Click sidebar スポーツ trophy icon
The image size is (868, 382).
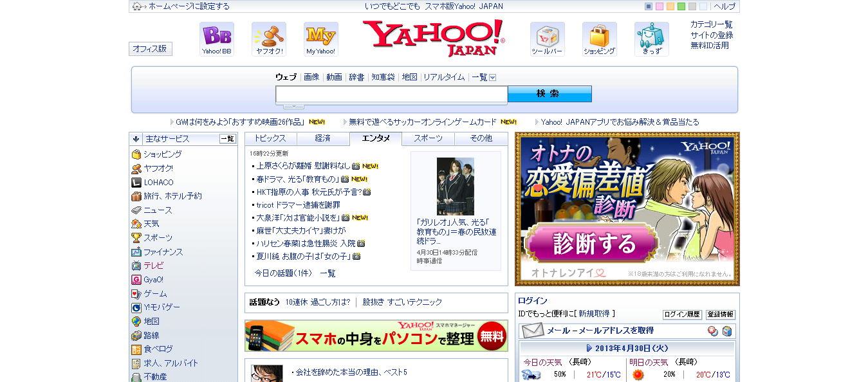tap(136, 238)
